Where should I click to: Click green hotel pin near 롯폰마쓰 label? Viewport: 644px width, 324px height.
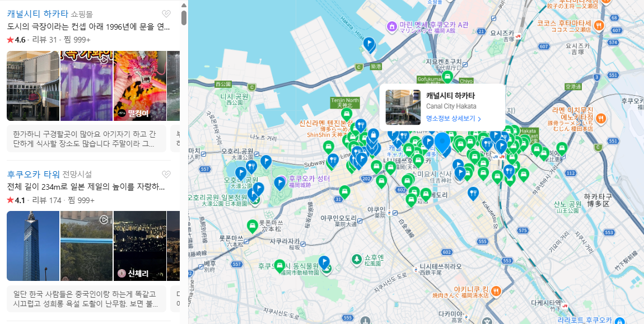pyautogui.click(x=252, y=226)
